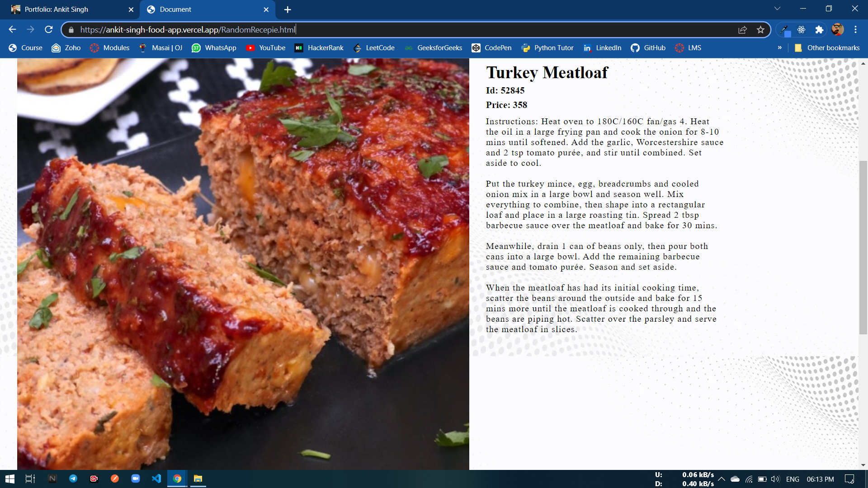The height and width of the screenshot is (488, 868).
Task: Open the 06:13 PM clock panel
Action: click(x=820, y=479)
